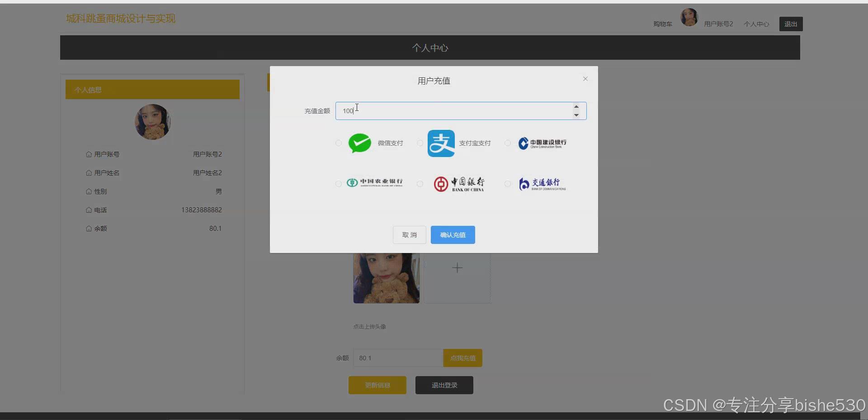Open 个人中心 in top navigation
This screenshot has height=420, width=868.
[757, 24]
